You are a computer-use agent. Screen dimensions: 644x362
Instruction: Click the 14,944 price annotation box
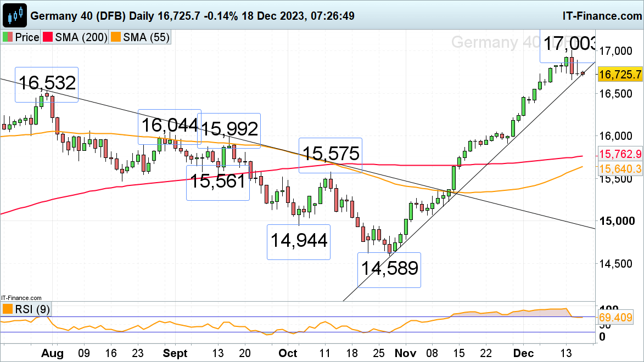299,242
